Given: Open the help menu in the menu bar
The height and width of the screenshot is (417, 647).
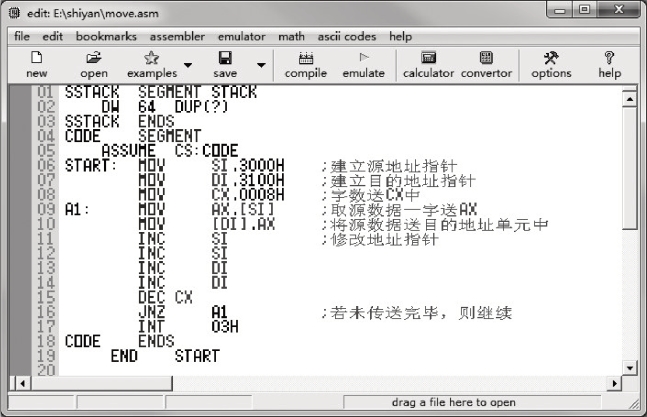Looking at the screenshot, I should click(x=400, y=36).
